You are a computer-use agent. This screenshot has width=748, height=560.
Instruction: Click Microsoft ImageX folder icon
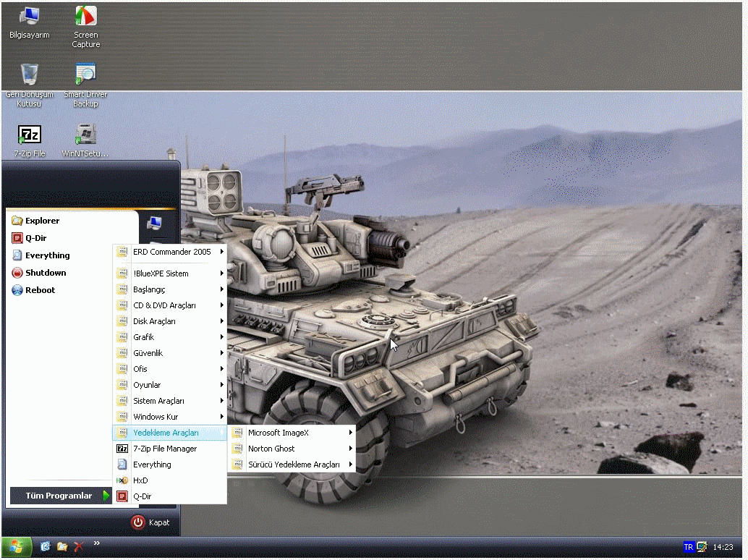(237, 433)
